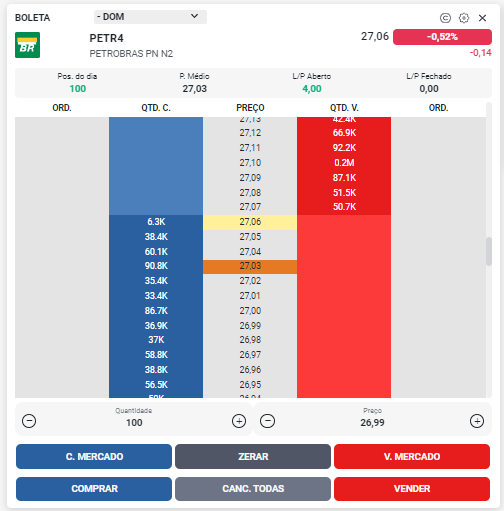
Task: Click the Quantidade input showing 100
Action: pyautogui.click(x=134, y=423)
